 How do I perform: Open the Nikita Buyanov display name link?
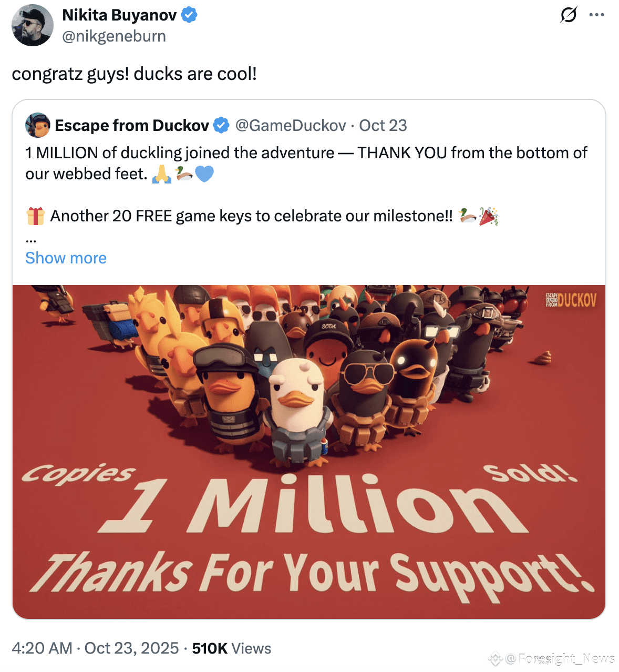pos(119,15)
